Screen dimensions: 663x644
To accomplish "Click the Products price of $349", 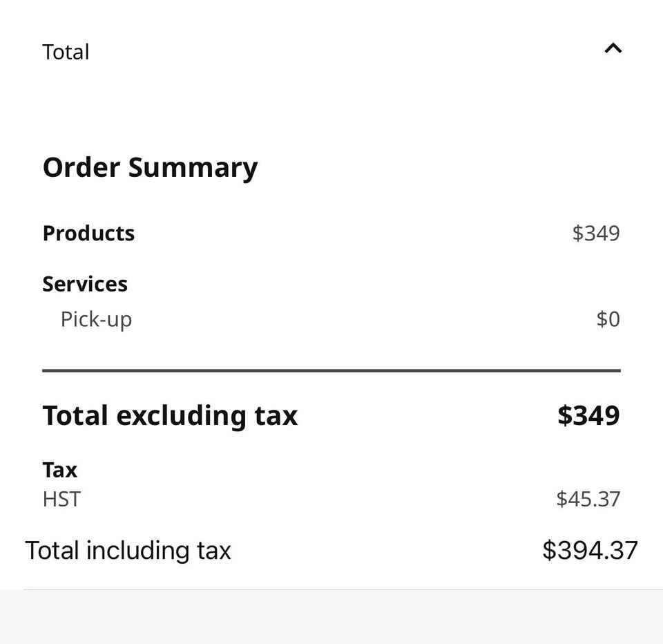I will (595, 233).
